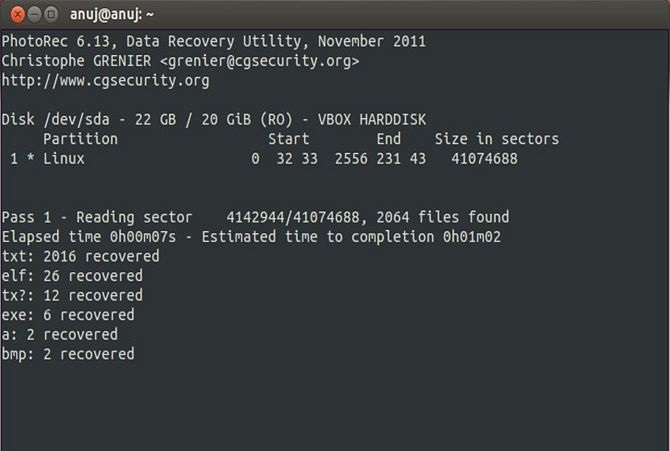Click the exe: 6 recovered line

(x=68, y=315)
